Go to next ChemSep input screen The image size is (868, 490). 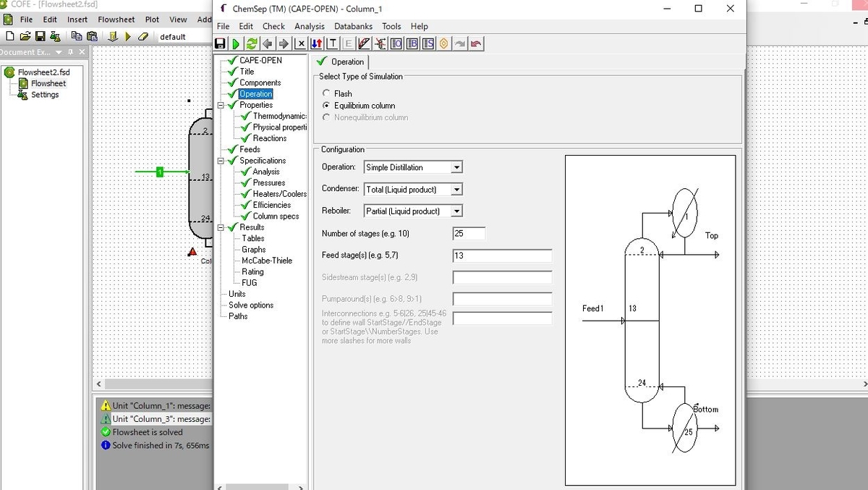pos(284,44)
